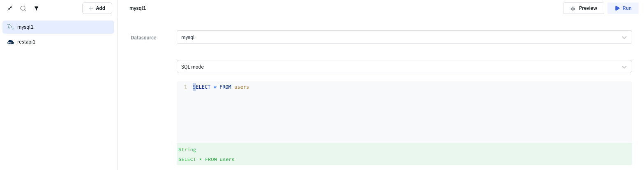Open the Datasource mysql dropdown

tap(399, 37)
